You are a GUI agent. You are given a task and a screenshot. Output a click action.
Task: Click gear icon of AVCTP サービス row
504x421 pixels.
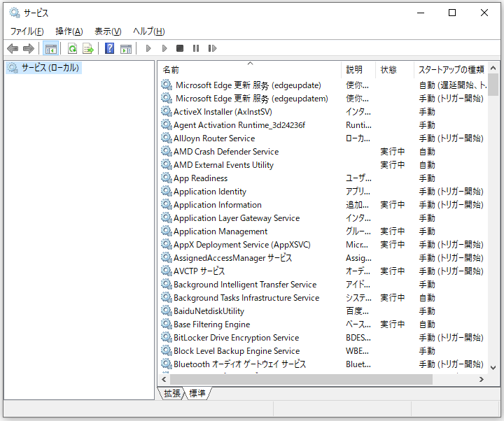coord(166,271)
